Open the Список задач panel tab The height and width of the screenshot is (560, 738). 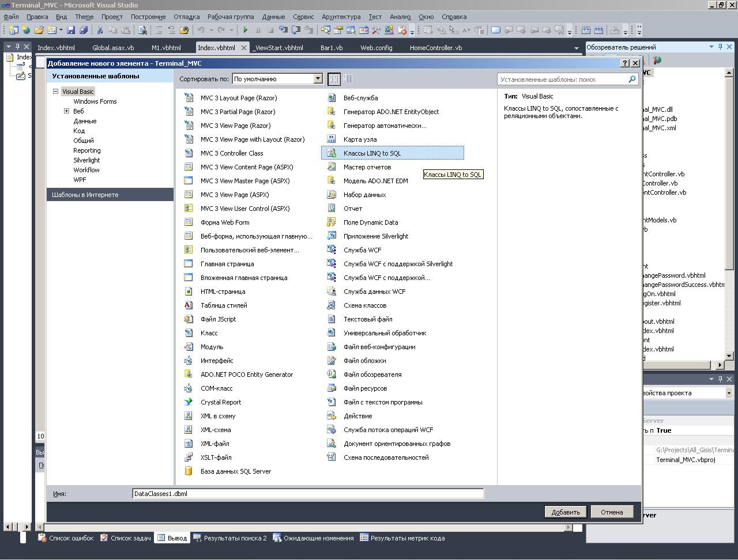coord(125,538)
